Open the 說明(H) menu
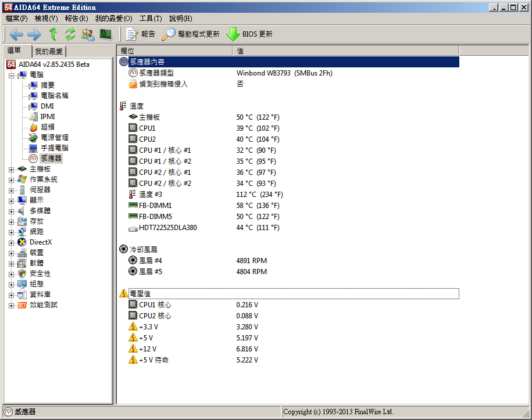Screen dimensions: 532x420 coord(180,19)
